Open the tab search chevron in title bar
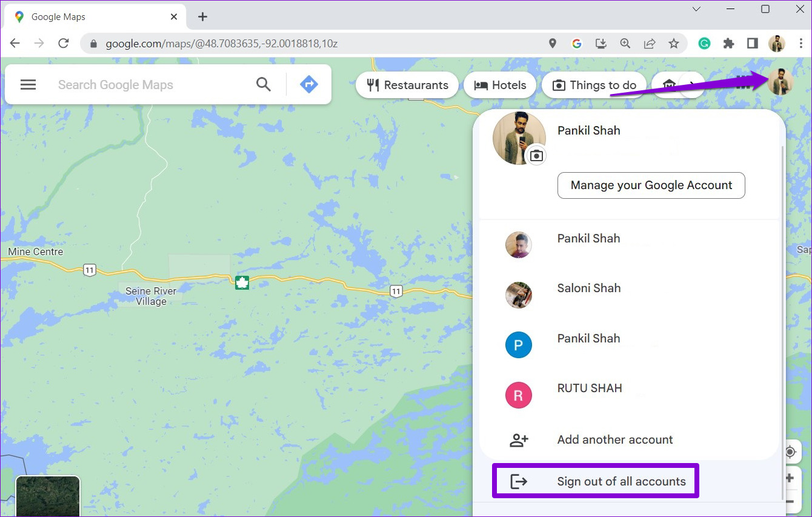This screenshot has height=517, width=812. [696, 9]
